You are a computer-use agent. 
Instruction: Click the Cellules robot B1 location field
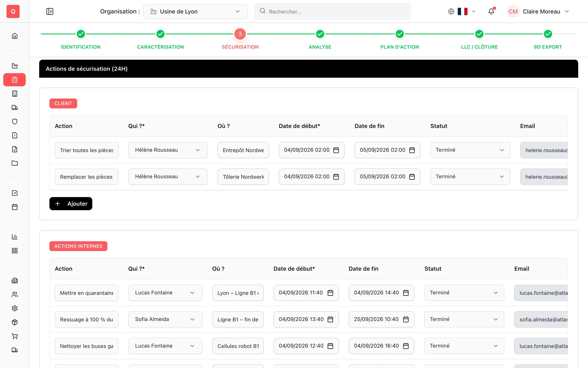238,346
